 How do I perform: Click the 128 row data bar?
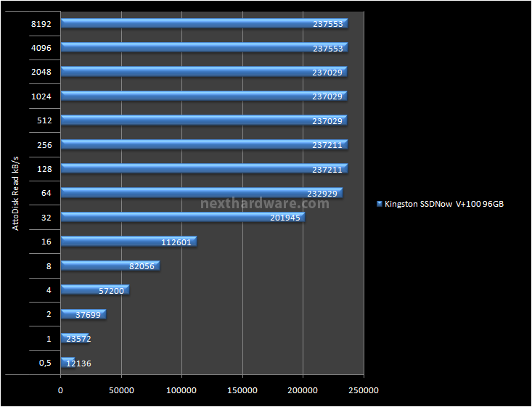[204, 169]
